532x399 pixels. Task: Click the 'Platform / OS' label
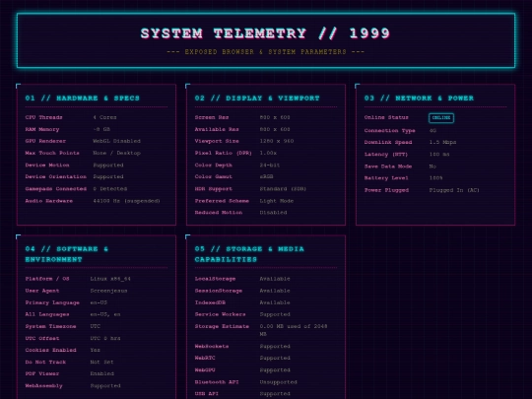click(x=47, y=279)
